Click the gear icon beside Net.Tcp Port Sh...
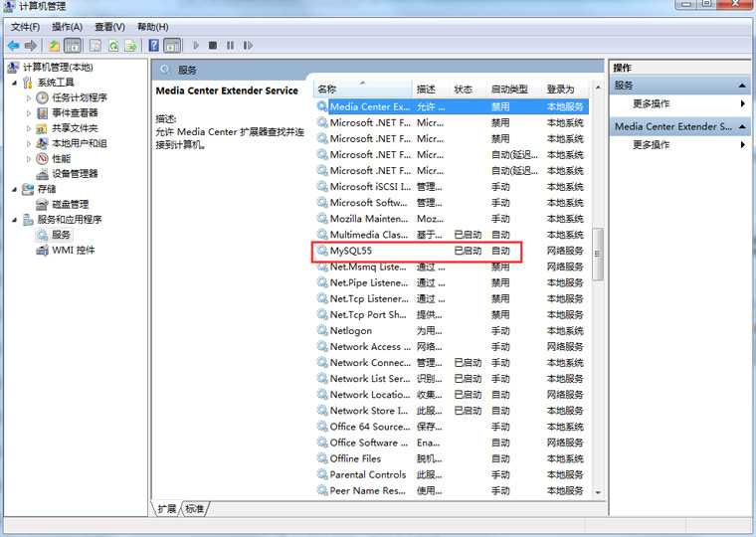The image size is (756, 537). click(322, 314)
